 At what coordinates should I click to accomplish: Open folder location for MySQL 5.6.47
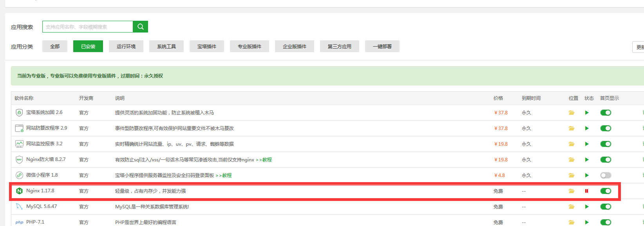(x=572, y=207)
